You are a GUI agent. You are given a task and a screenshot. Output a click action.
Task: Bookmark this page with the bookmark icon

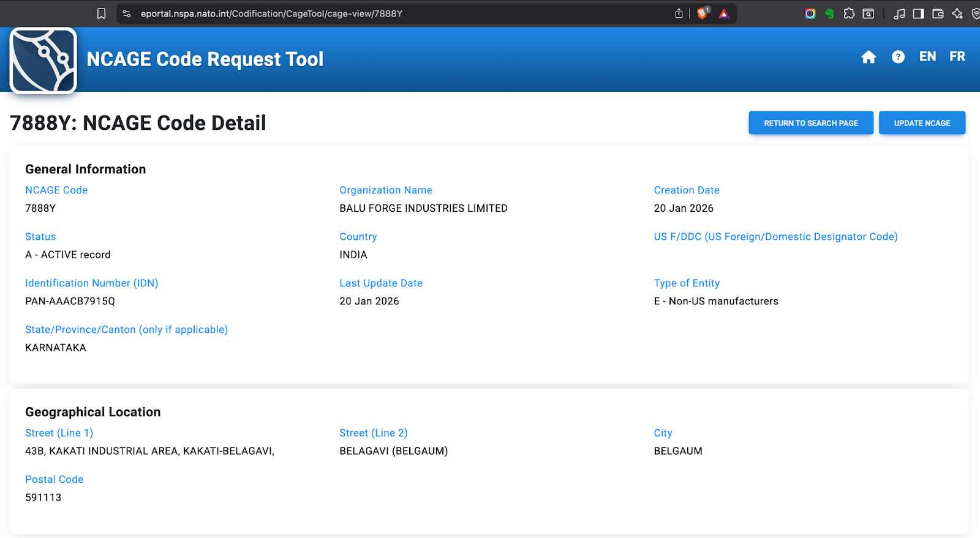tap(102, 13)
